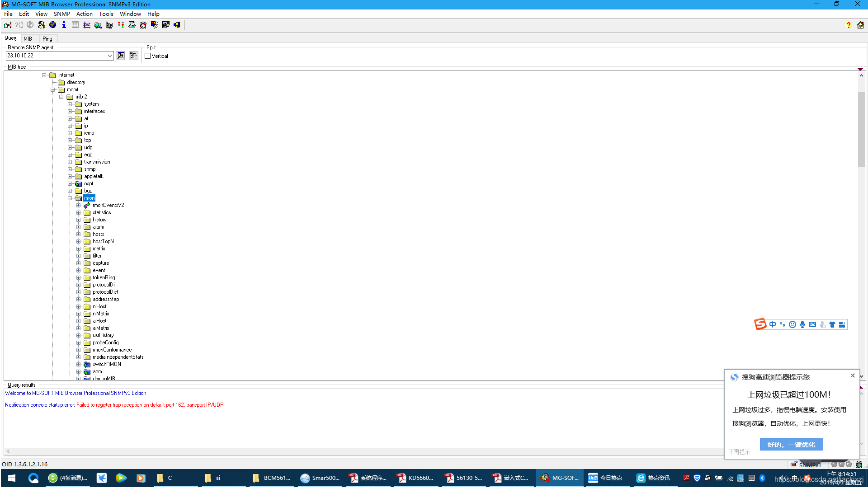Click the blue Info icon in toolbar
Image resolution: width=868 pixels, height=488 pixels.
[64, 25]
